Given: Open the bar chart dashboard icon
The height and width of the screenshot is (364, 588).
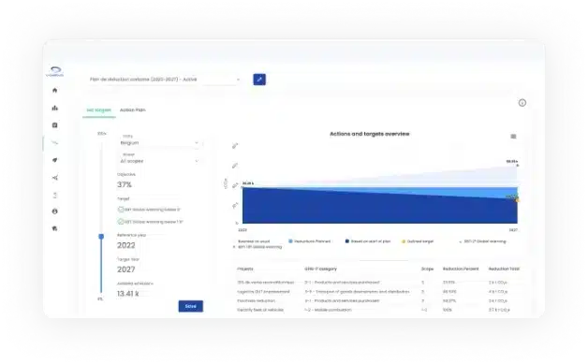Looking at the screenshot, I should click(x=54, y=108).
